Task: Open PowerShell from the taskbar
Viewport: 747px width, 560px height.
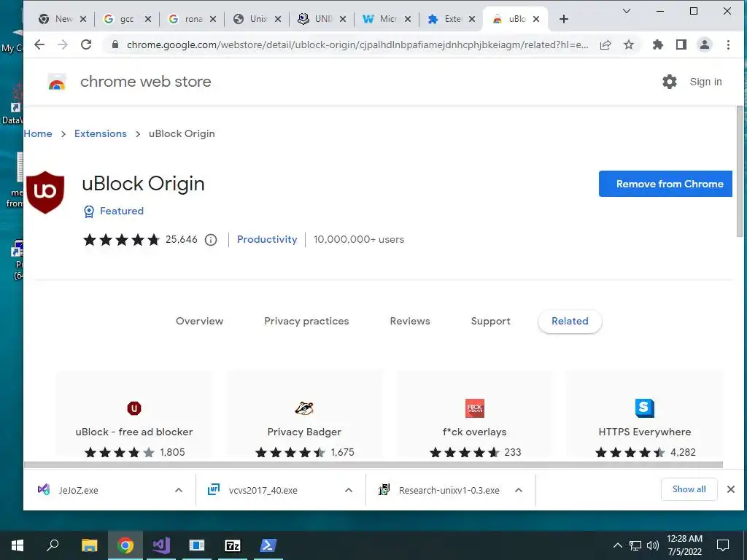Action: pyautogui.click(x=268, y=545)
